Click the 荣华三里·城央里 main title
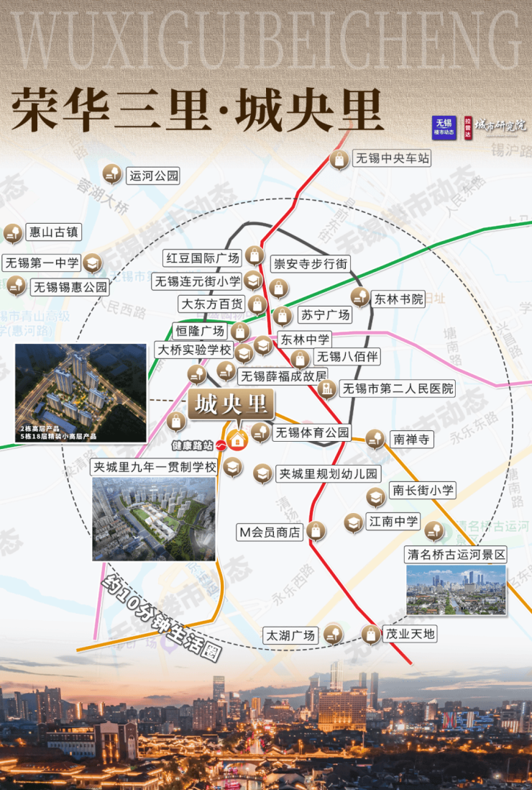Image resolution: width=532 pixels, height=790 pixels. coord(197,109)
